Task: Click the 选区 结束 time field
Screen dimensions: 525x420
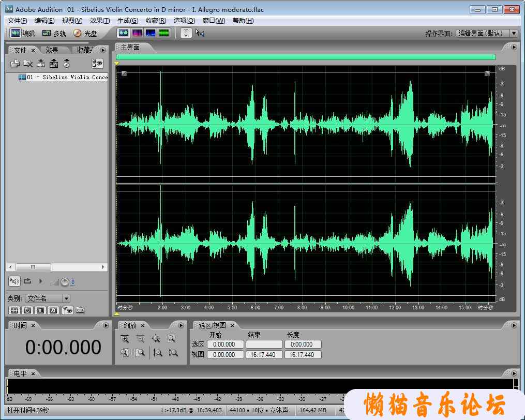Action: (264, 344)
